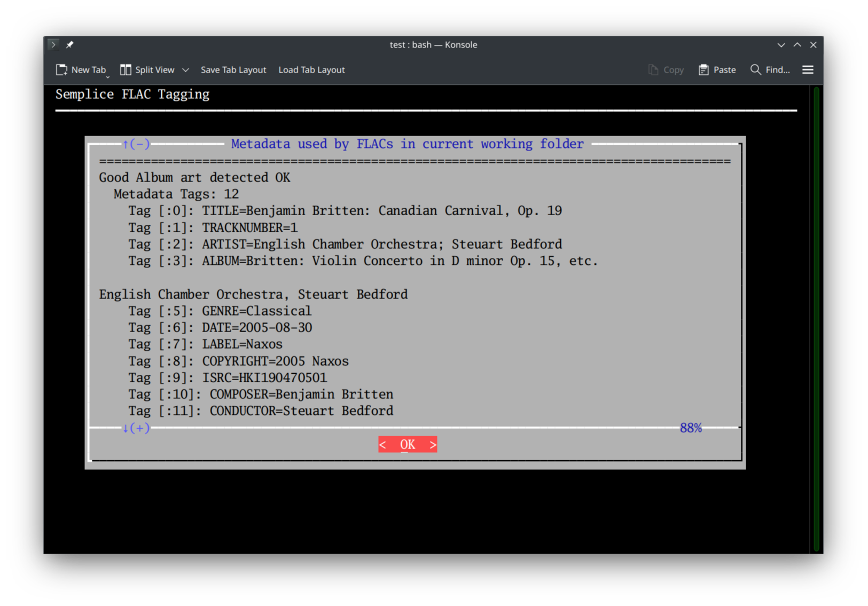The image size is (868, 606).
Task: Select the 'test : bash' tab title
Action: (x=433, y=44)
